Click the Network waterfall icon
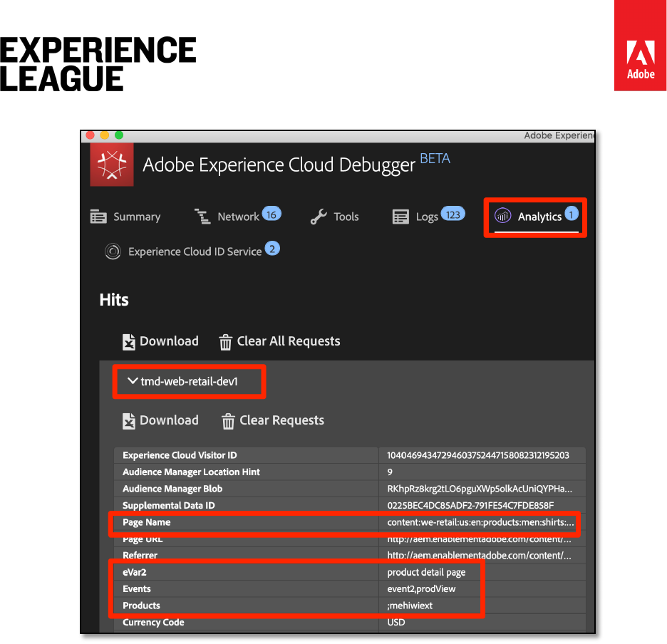667x644 pixels. click(202, 217)
